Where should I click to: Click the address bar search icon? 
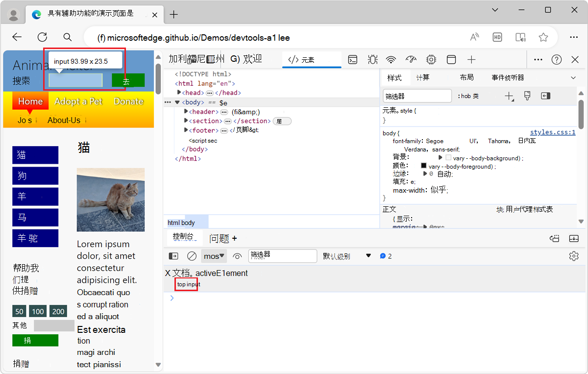68,37
